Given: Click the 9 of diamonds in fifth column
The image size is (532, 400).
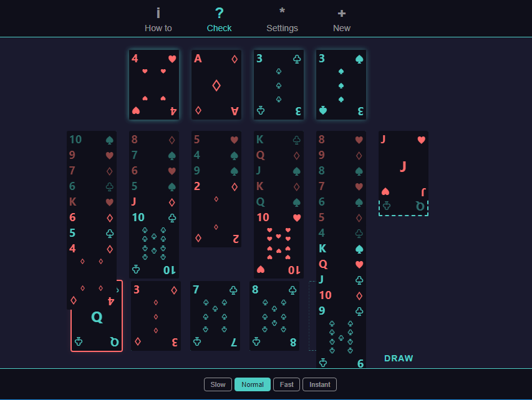Looking at the screenshot, I should 341,155.
